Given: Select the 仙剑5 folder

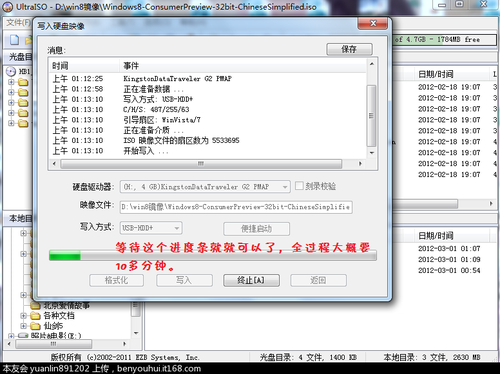Looking at the screenshot, I should (x=47, y=326).
